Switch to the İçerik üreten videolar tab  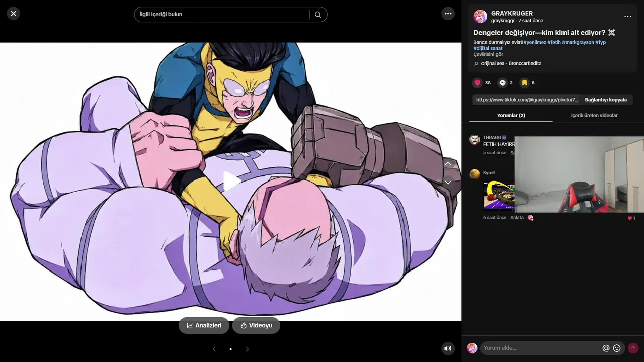click(594, 115)
